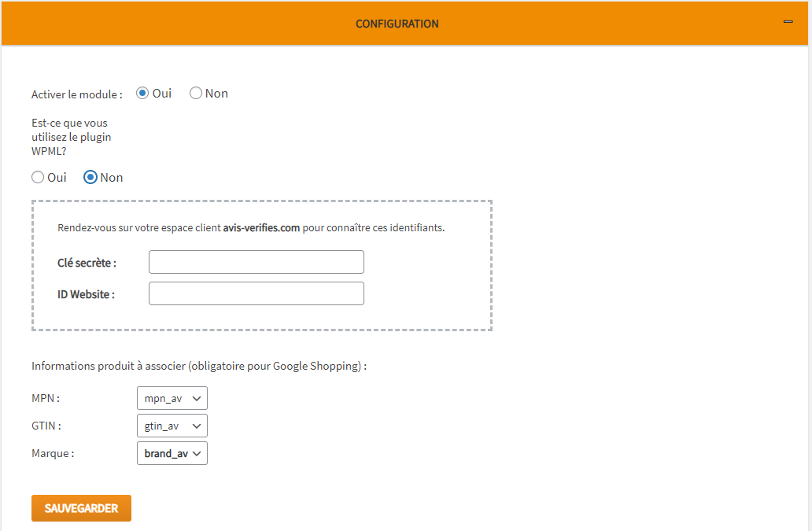Viewport: 812px width, 531px height.
Task: Click the avis-verifies.com bold text
Action: click(x=261, y=228)
